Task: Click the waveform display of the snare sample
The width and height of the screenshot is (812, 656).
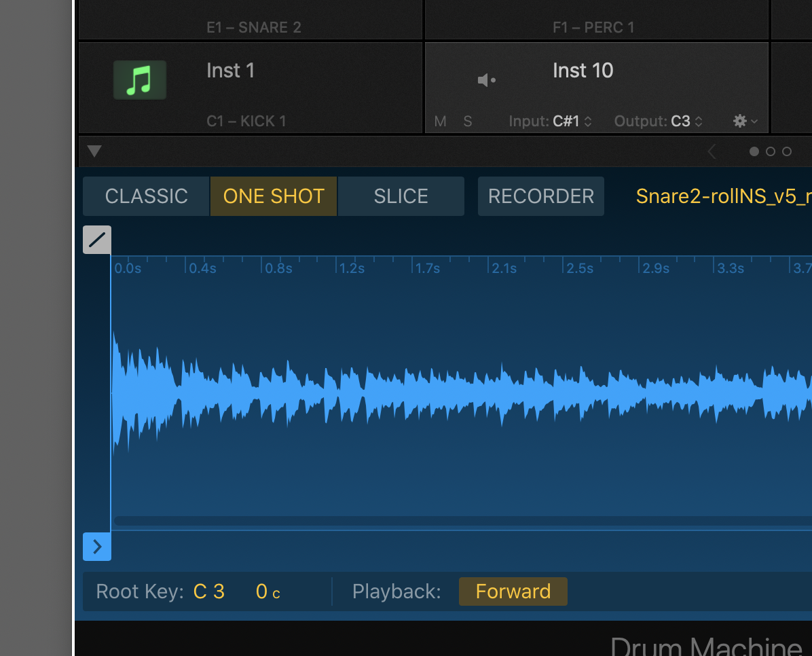Action: 462,394
